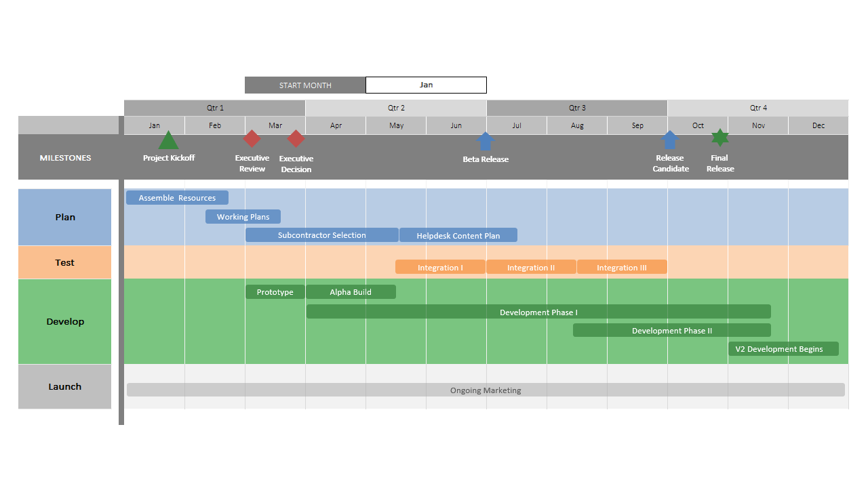The width and height of the screenshot is (868, 488).
Task: Click the Development Phase I bar
Action: tap(538, 311)
